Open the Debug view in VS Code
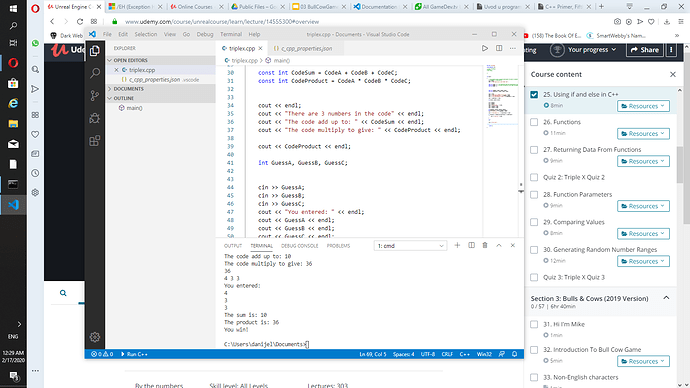 tap(95, 118)
